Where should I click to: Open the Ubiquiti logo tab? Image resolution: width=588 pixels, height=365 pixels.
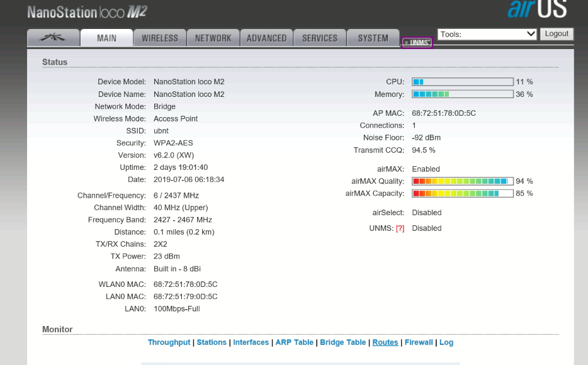pyautogui.click(x=54, y=38)
